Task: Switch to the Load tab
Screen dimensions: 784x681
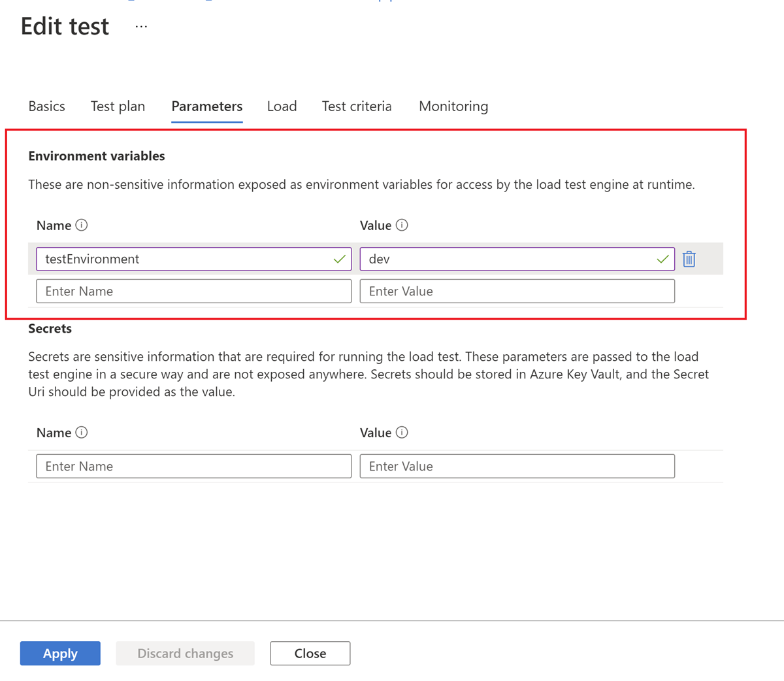Action: [282, 106]
